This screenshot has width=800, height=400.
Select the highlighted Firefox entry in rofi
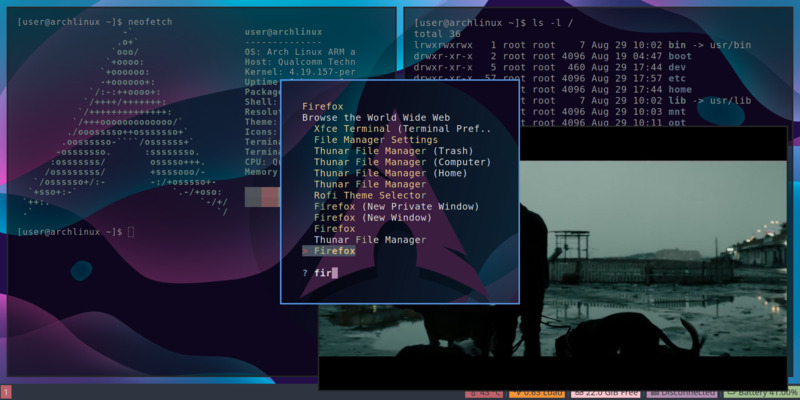pos(329,251)
